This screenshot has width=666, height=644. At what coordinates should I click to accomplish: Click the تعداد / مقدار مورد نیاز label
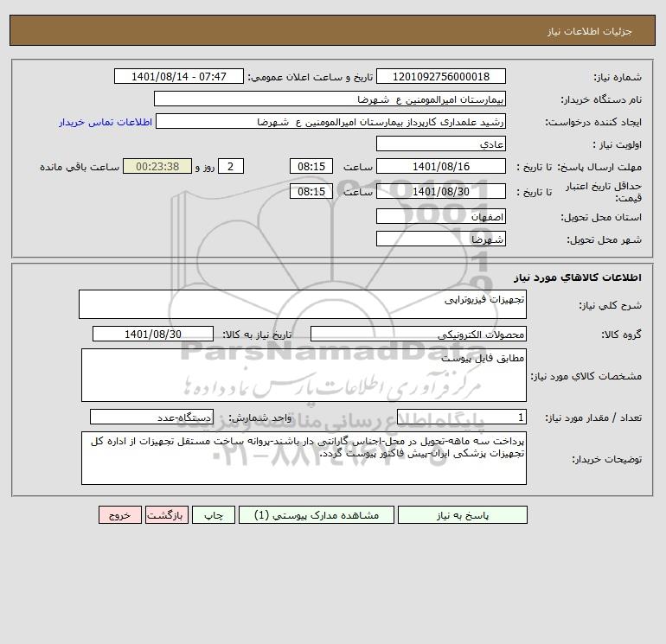pyautogui.click(x=593, y=418)
